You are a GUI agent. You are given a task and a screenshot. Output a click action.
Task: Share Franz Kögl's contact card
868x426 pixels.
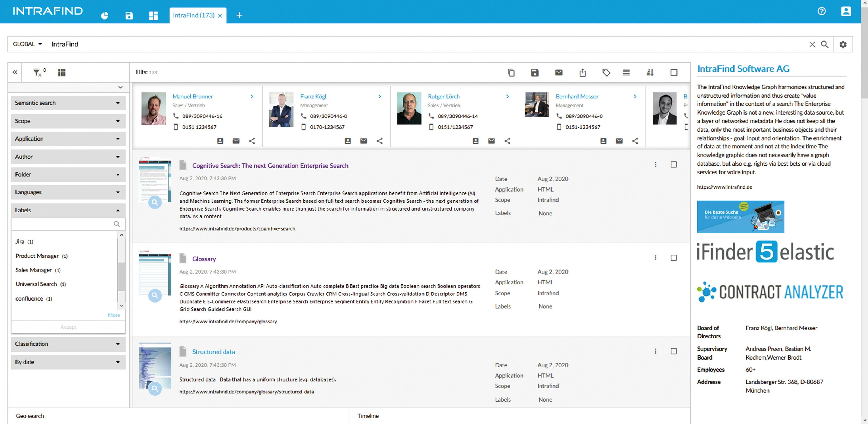(x=380, y=141)
